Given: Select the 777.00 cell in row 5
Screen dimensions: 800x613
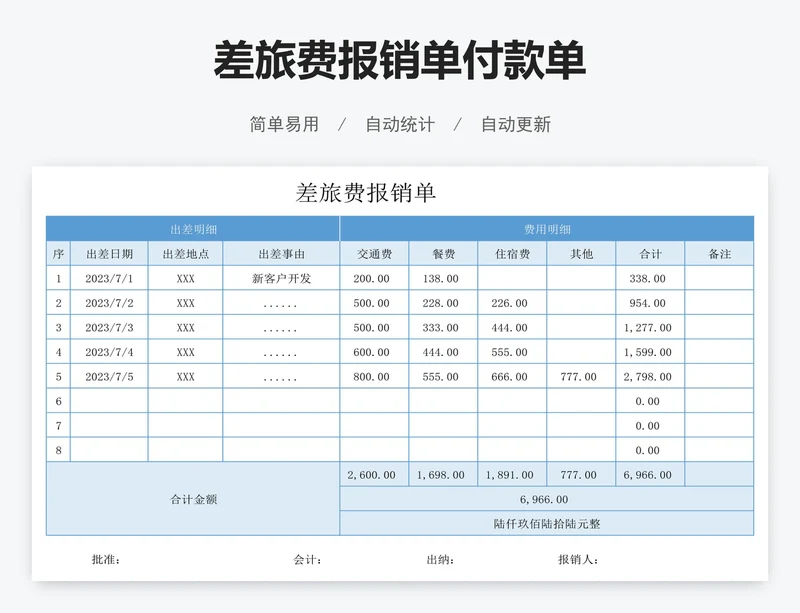Looking at the screenshot, I should coord(581,377).
